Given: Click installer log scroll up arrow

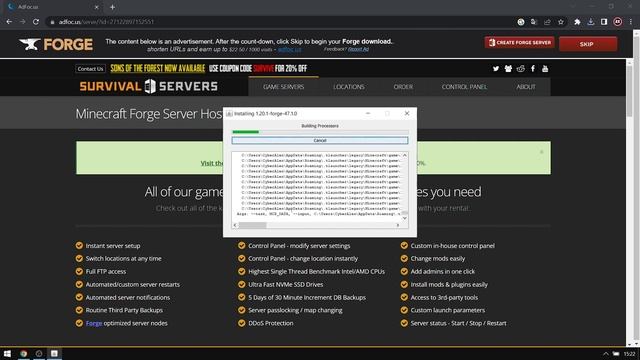Looking at the screenshot, I should (404, 155).
